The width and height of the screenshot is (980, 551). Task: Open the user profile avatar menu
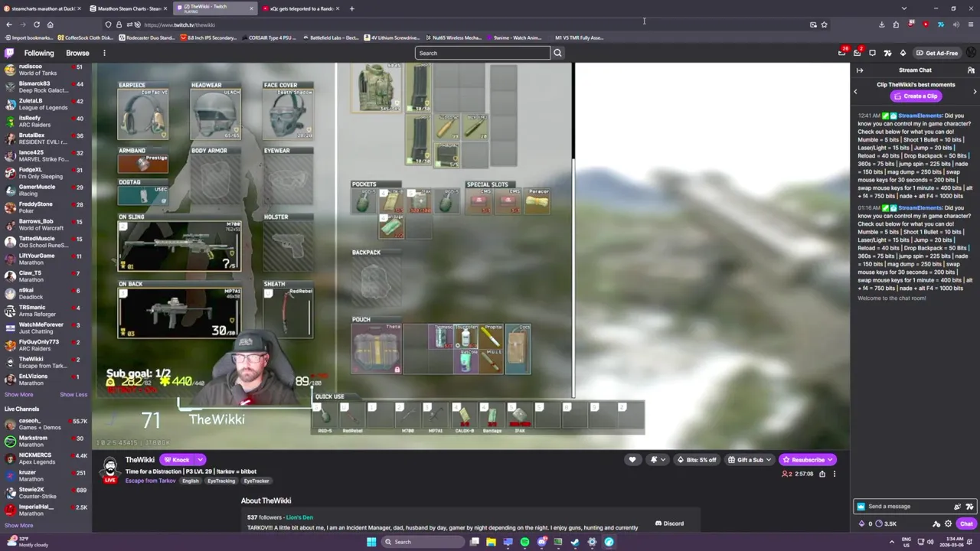(971, 53)
